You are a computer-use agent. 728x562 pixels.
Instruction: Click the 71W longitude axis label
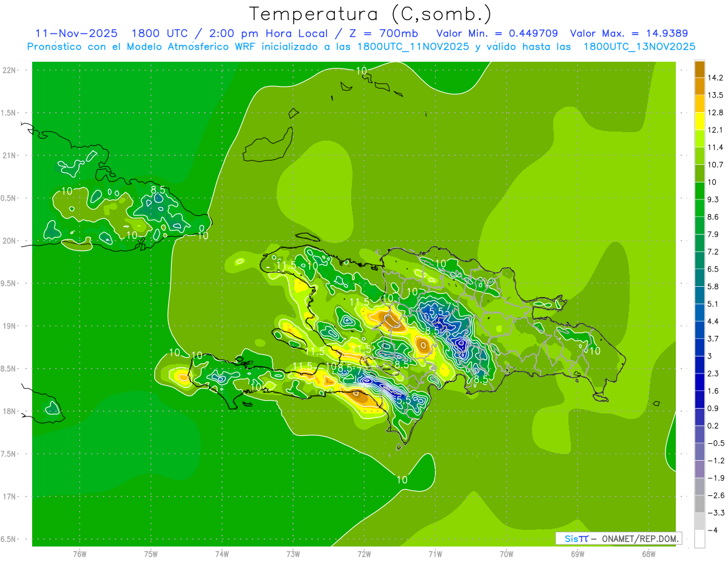pos(435,554)
